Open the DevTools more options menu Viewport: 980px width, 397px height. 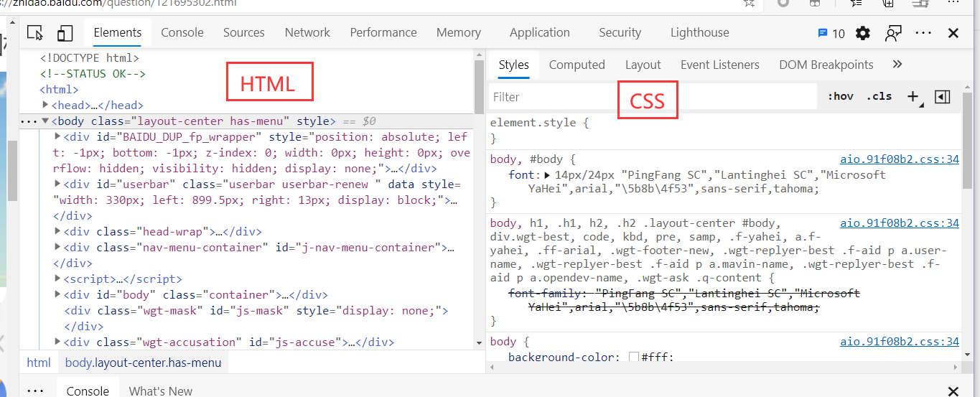[923, 33]
